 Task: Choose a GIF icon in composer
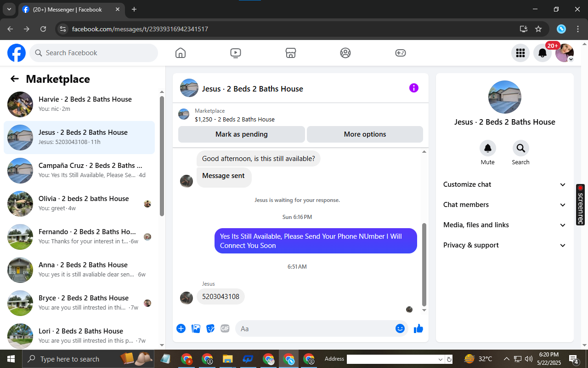point(225,328)
